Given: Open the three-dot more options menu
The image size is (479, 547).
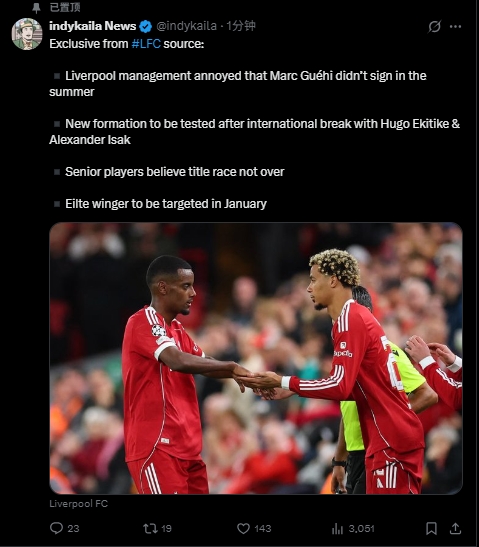Looking at the screenshot, I should 456,27.
